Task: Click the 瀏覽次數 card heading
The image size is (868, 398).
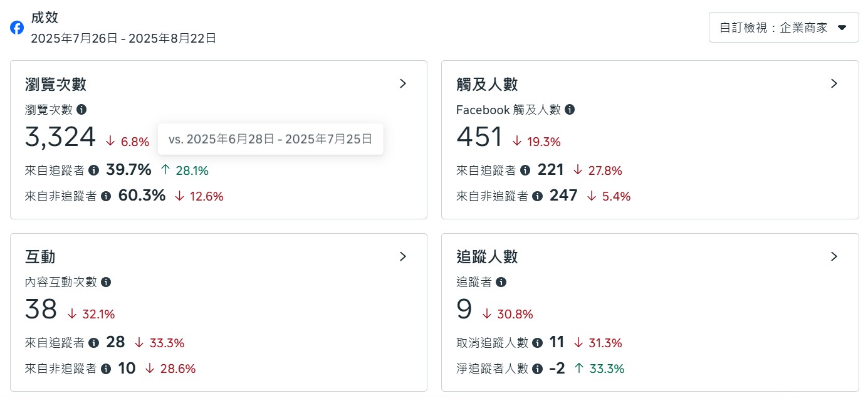Action: coord(56,84)
